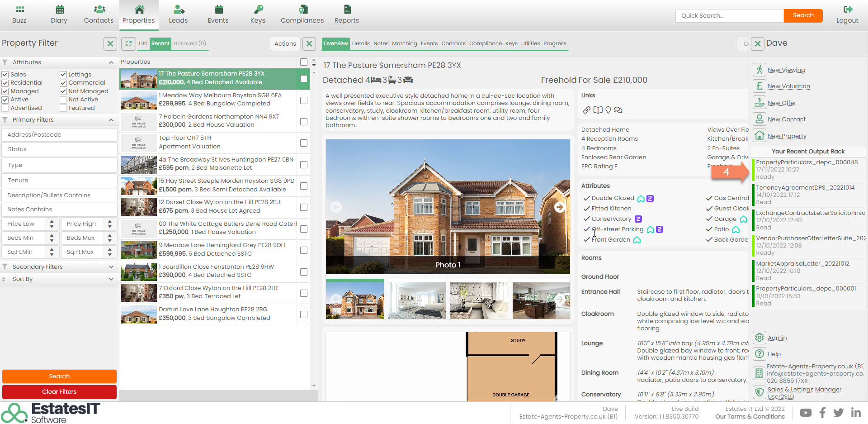Type in the Address/Postcode filter field
Viewport: 868px width, 424px height.
coord(59,135)
